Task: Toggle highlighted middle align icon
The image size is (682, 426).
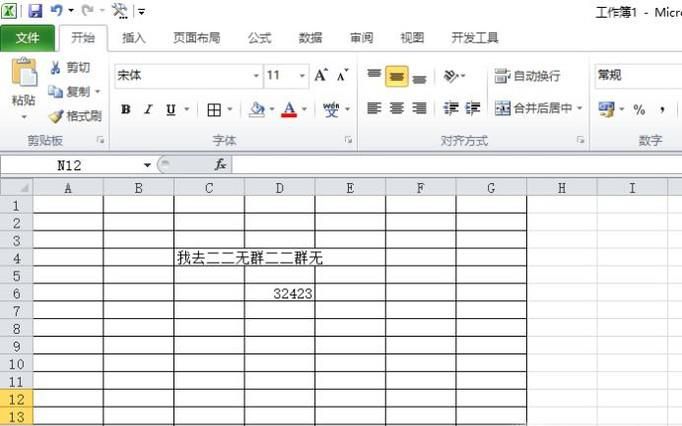Action: click(397, 76)
